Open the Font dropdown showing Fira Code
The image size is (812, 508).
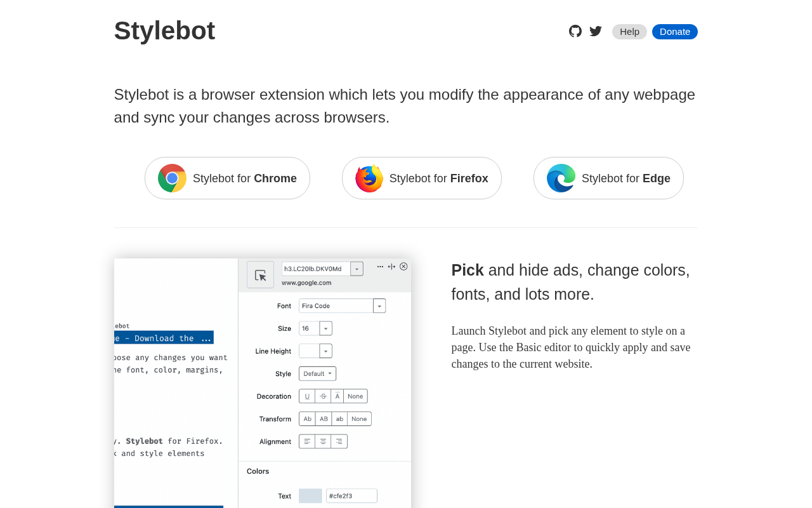click(379, 306)
